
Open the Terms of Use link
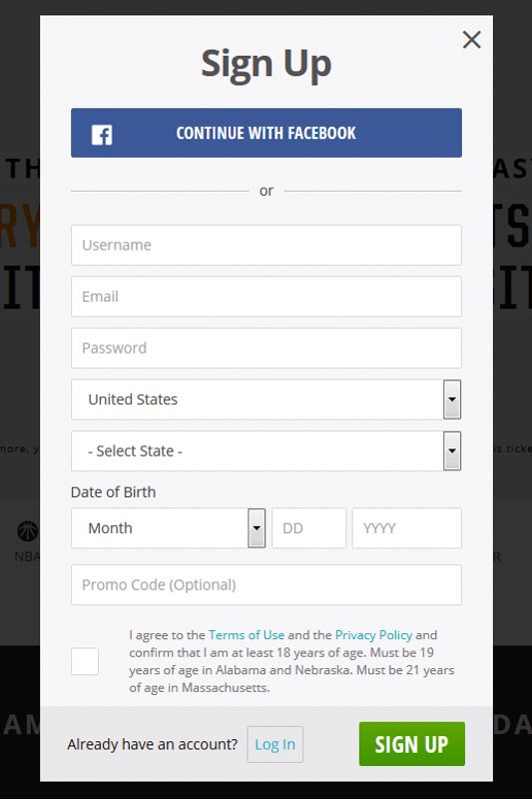click(247, 635)
